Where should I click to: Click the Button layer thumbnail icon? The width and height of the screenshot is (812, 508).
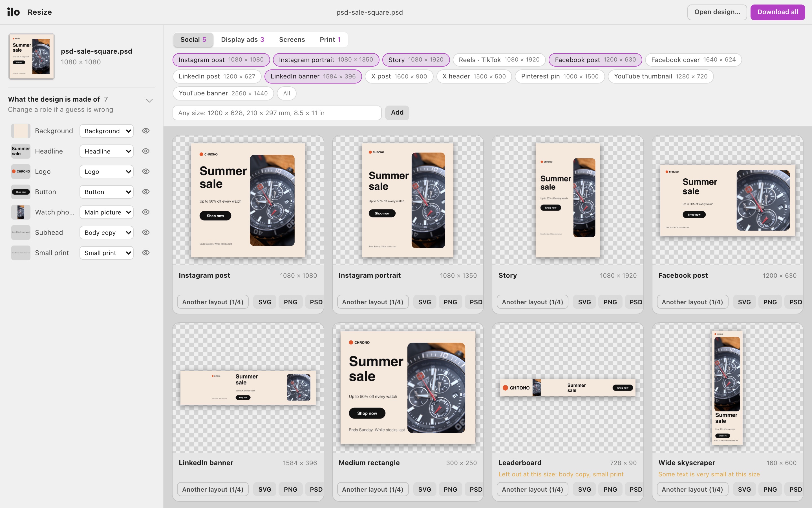21,192
